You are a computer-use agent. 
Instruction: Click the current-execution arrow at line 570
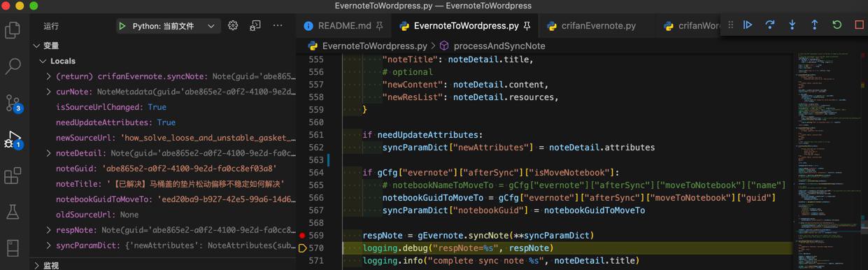coord(302,248)
